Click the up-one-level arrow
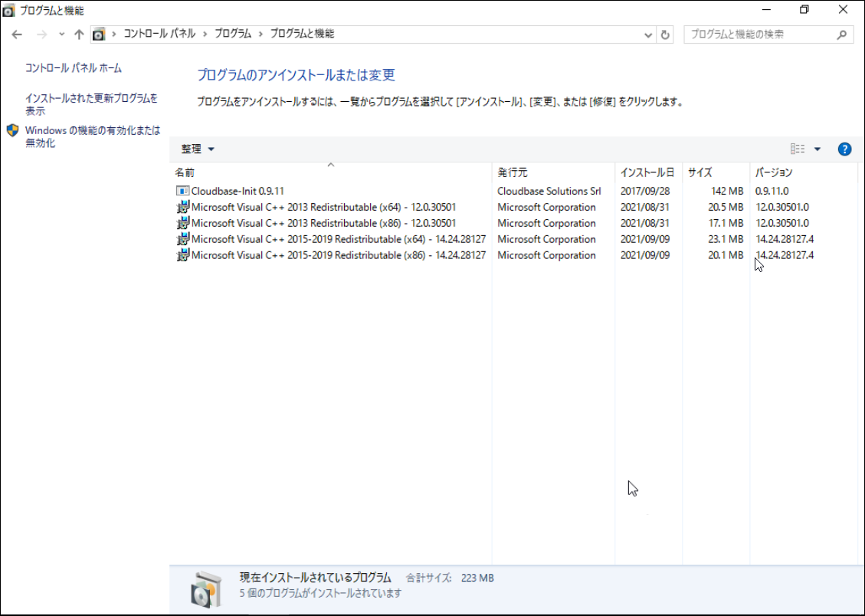 [x=79, y=34]
